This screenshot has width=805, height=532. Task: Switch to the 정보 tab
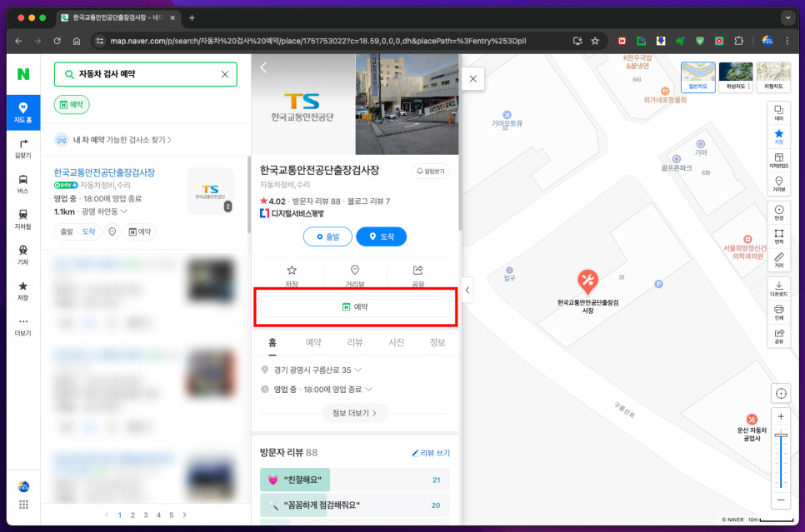click(437, 343)
